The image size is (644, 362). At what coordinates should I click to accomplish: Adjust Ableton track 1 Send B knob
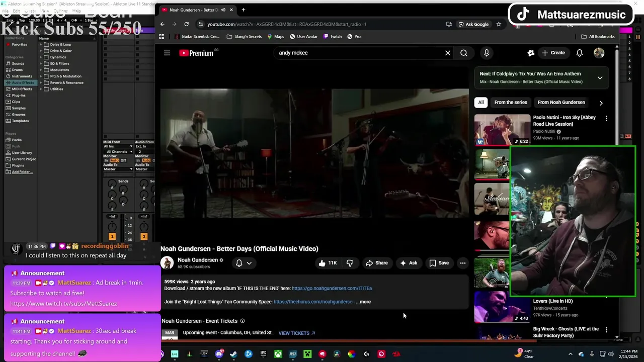(123, 188)
